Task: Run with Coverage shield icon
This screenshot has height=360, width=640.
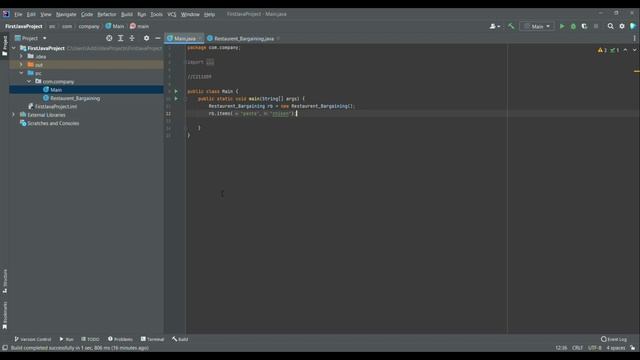Action: coord(584,26)
